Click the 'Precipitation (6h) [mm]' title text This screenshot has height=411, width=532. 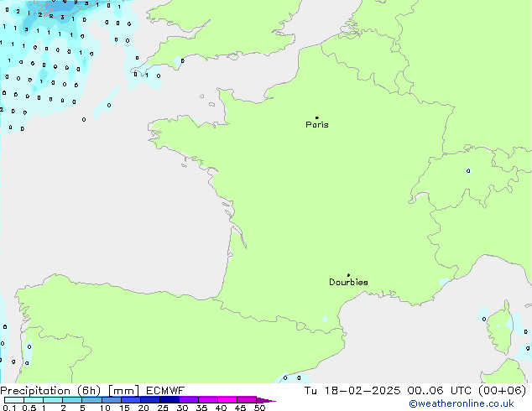pos(70,391)
